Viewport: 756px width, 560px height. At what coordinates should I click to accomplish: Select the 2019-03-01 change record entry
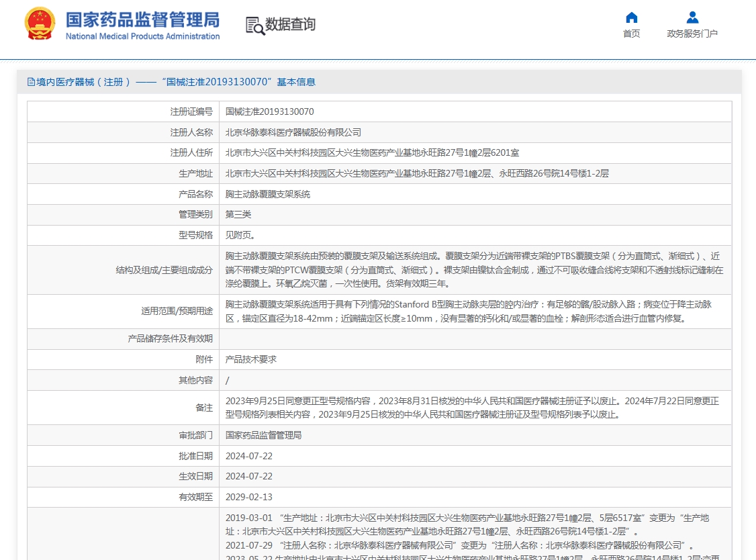click(x=467, y=525)
